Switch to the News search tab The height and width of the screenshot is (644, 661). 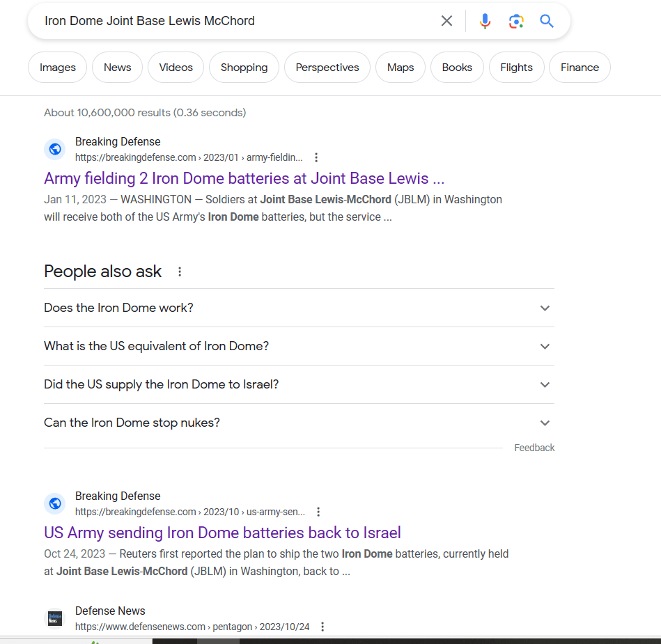click(117, 68)
